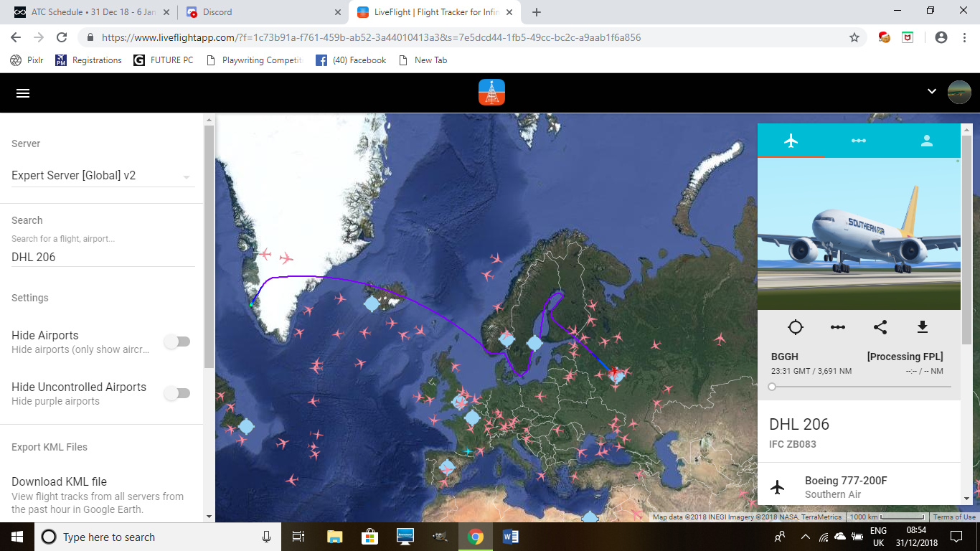Click the Terms of Use map link
This screenshot has height=551, width=980.
coord(953,517)
